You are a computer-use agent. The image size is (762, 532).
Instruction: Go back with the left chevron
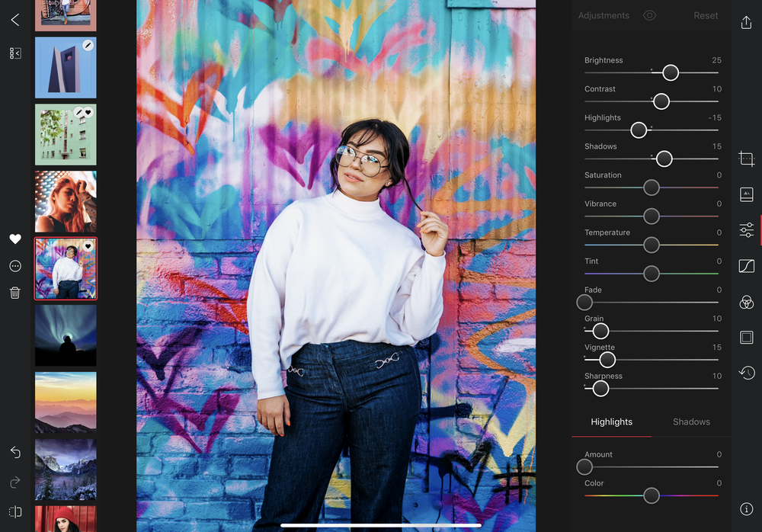point(15,20)
